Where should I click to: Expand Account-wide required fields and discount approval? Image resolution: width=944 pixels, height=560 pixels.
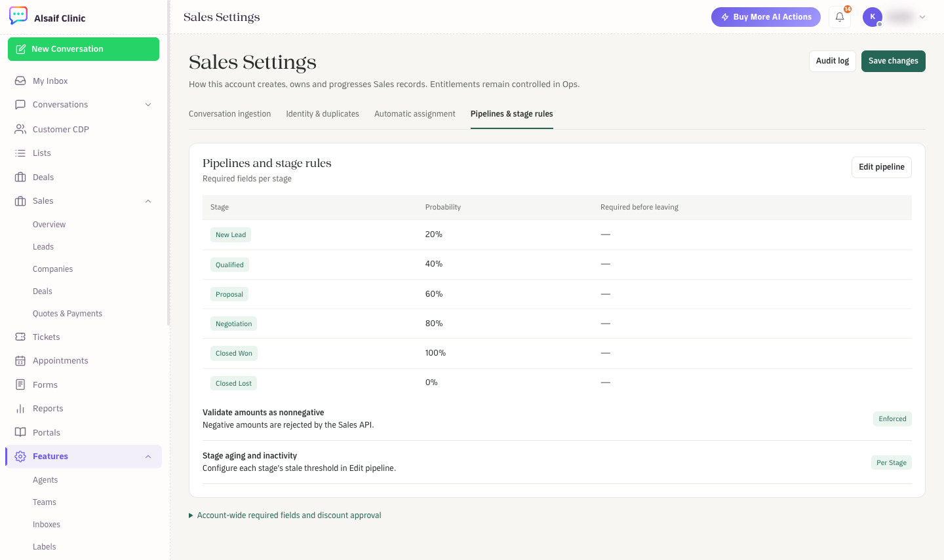coord(285,515)
